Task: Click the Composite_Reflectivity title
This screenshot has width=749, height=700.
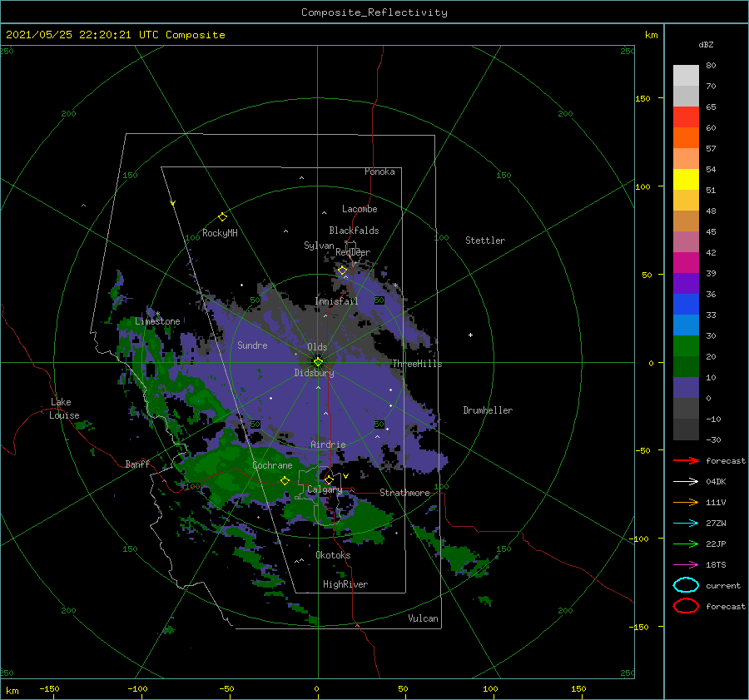Action: point(374,12)
